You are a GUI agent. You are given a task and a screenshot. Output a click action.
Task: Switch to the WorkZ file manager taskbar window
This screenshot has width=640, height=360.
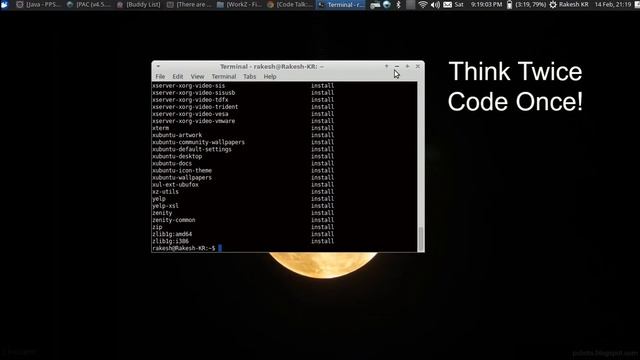(x=239, y=4)
